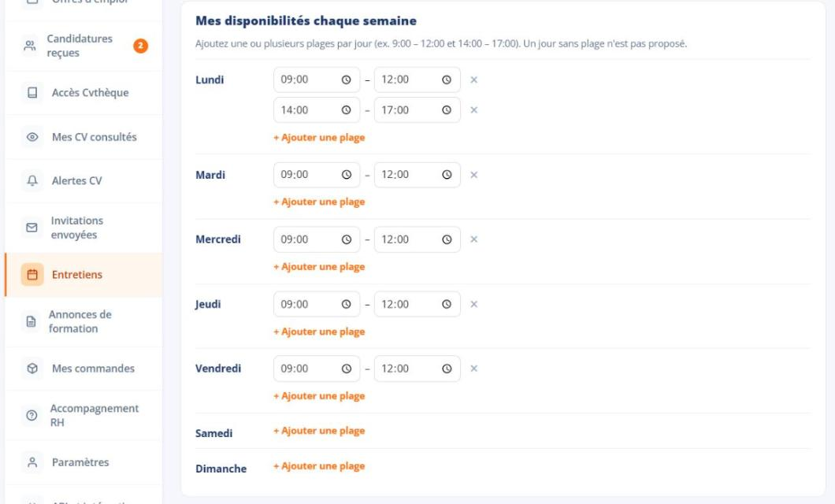Click the Invitations envoyées envelope icon
The width and height of the screenshot is (835, 504).
pyautogui.click(x=32, y=228)
